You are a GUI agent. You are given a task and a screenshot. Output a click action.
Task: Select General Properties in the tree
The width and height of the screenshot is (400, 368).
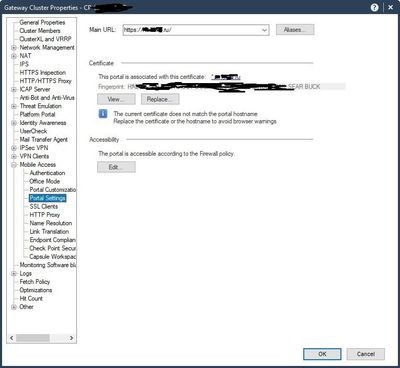click(42, 22)
